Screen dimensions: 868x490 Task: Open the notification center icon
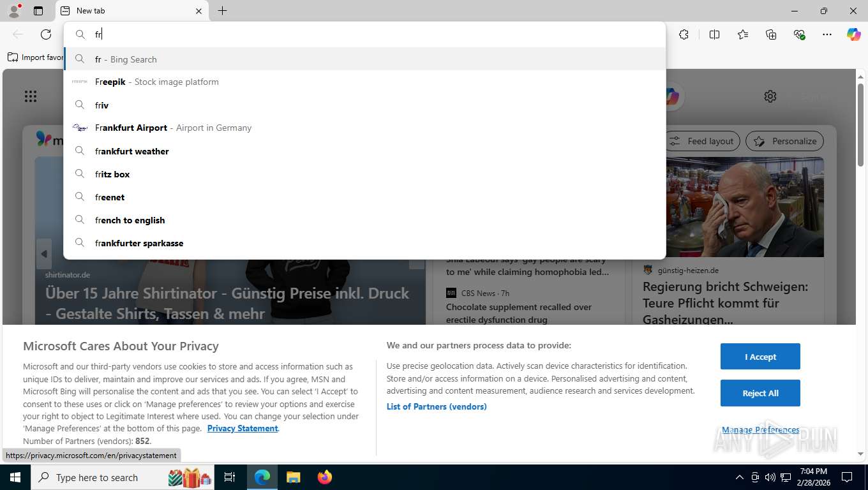tap(847, 477)
